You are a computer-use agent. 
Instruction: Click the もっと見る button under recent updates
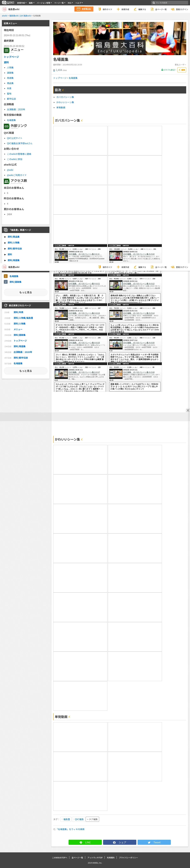pos(26,371)
